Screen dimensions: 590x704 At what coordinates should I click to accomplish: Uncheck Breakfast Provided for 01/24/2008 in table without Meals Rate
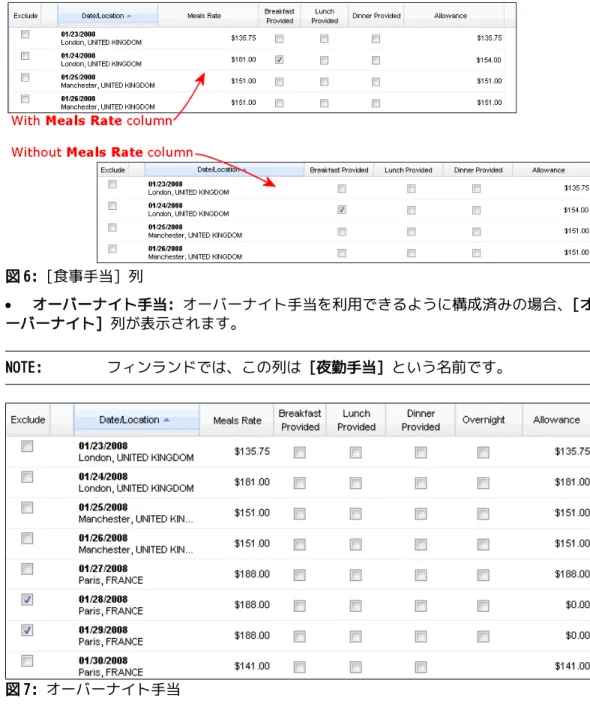pyautogui.click(x=342, y=210)
